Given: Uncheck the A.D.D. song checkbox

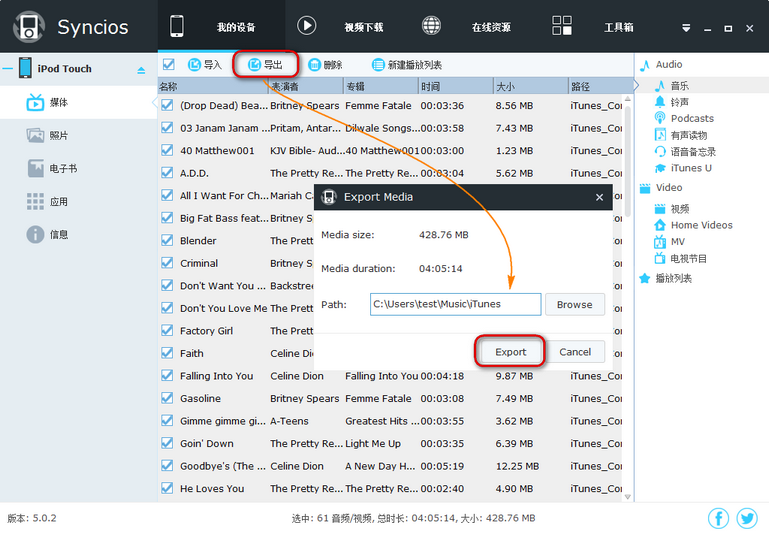Looking at the screenshot, I should click(x=167, y=173).
